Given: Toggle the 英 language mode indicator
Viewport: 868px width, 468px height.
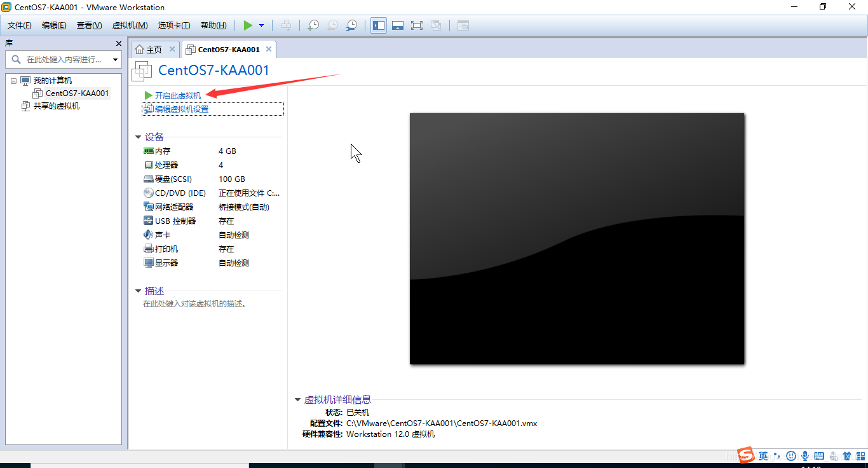Looking at the screenshot, I should pyautogui.click(x=763, y=456).
